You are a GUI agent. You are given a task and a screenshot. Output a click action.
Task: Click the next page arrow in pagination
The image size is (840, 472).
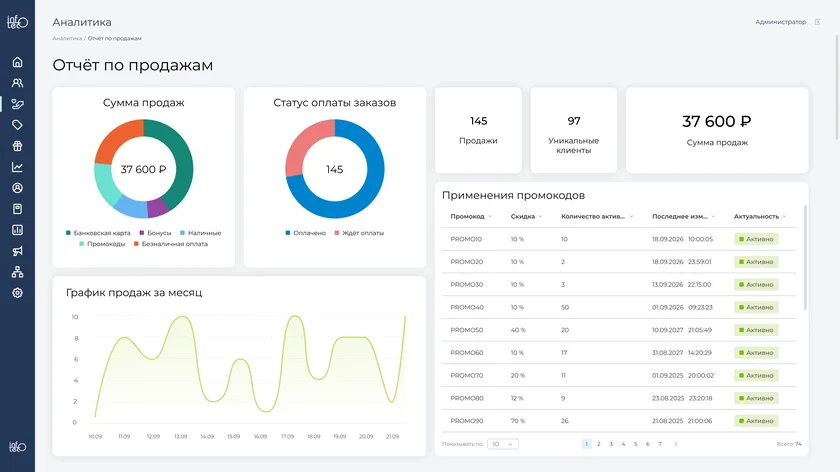pyautogui.click(x=676, y=444)
